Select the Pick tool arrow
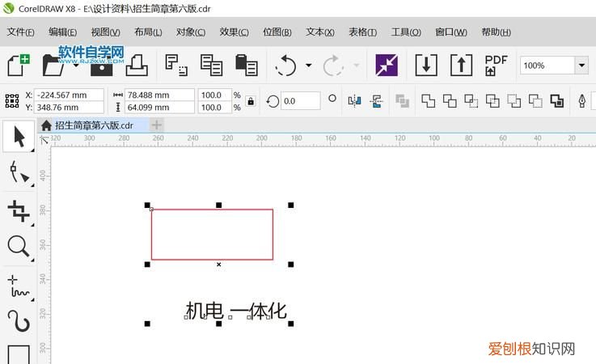Viewport: 596px width, 364px height. tap(19, 137)
